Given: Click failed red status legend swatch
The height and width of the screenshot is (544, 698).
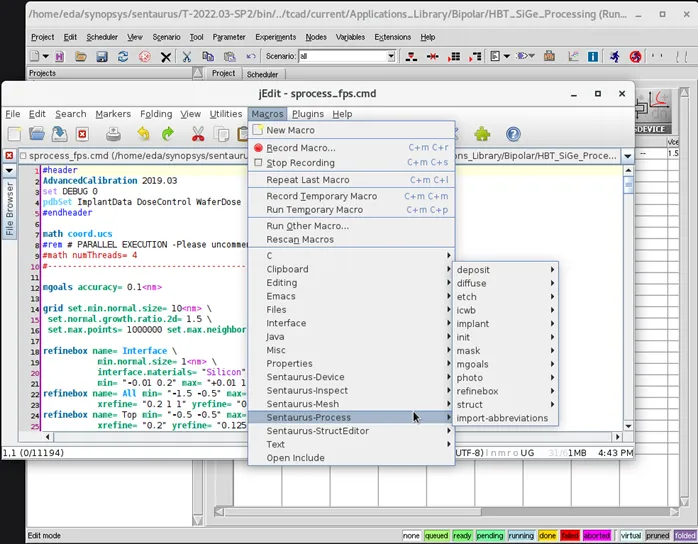Looking at the screenshot, I should (x=569, y=536).
